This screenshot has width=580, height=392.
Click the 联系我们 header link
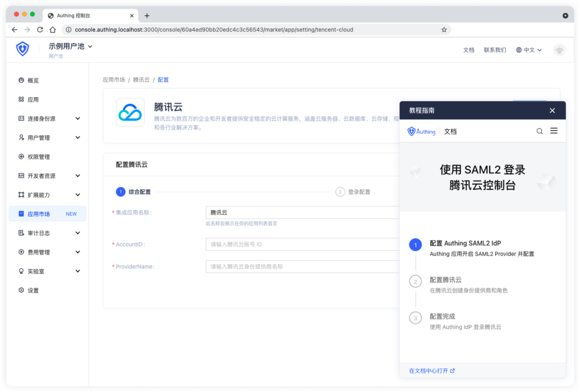click(x=495, y=50)
